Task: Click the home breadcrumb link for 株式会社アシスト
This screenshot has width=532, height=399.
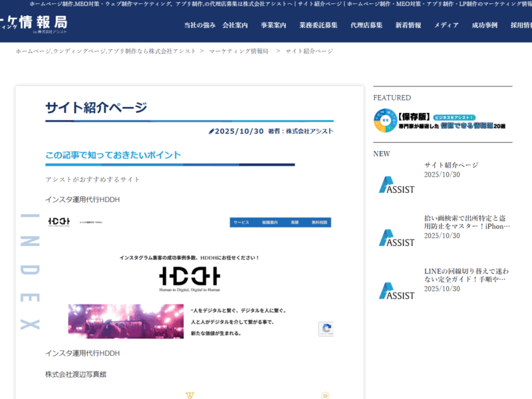Action: (x=106, y=51)
